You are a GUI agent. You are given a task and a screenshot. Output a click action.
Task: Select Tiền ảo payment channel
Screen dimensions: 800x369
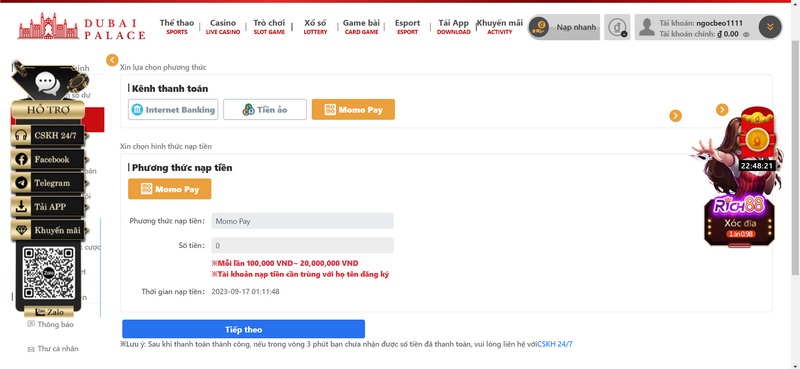point(265,110)
